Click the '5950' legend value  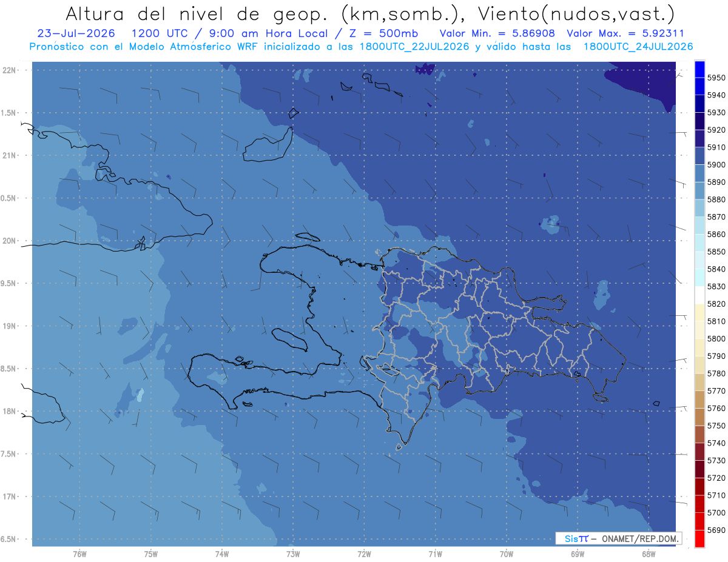pyautogui.click(x=716, y=78)
